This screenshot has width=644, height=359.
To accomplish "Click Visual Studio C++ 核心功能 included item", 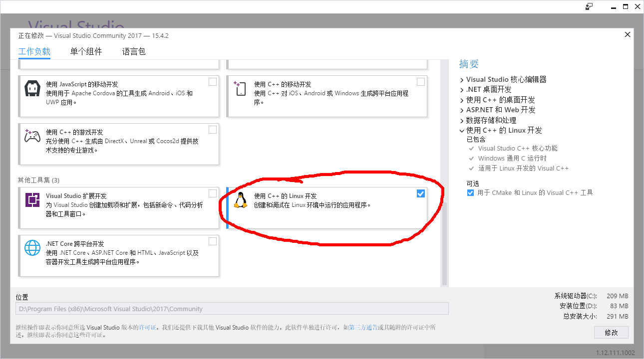I will 518,148.
